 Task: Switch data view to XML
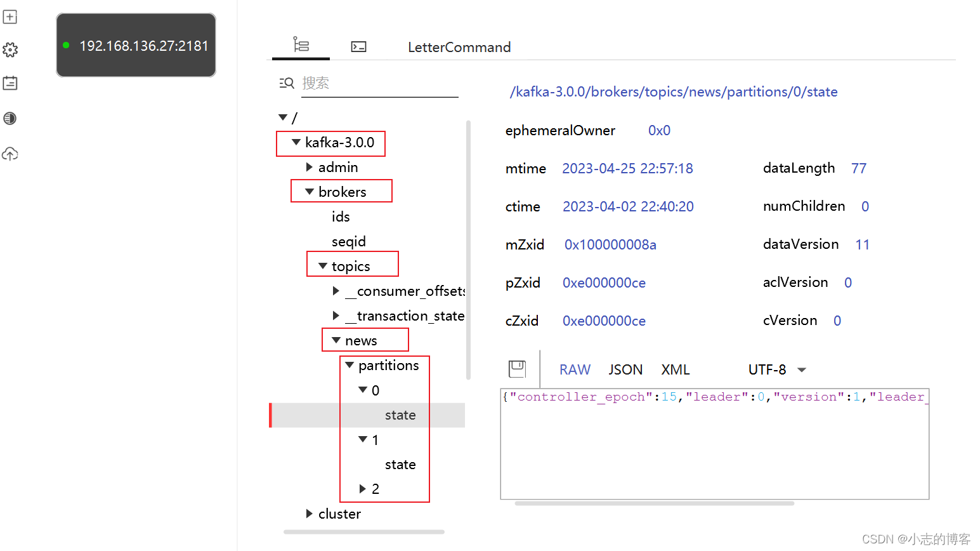676,370
